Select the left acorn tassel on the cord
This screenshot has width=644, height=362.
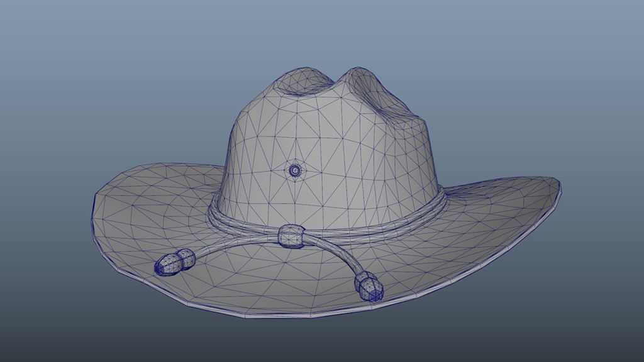tap(174, 262)
